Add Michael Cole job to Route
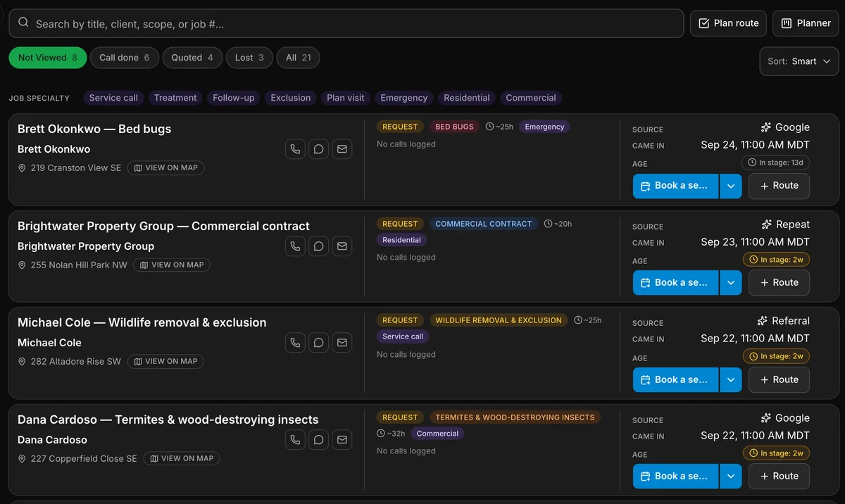Screen dimensions: 845x504 click(778, 379)
